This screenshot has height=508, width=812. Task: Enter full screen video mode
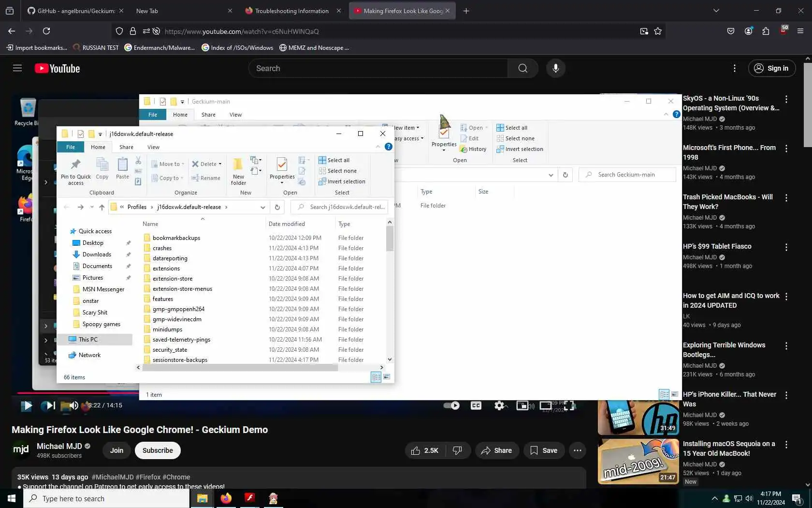(x=569, y=405)
